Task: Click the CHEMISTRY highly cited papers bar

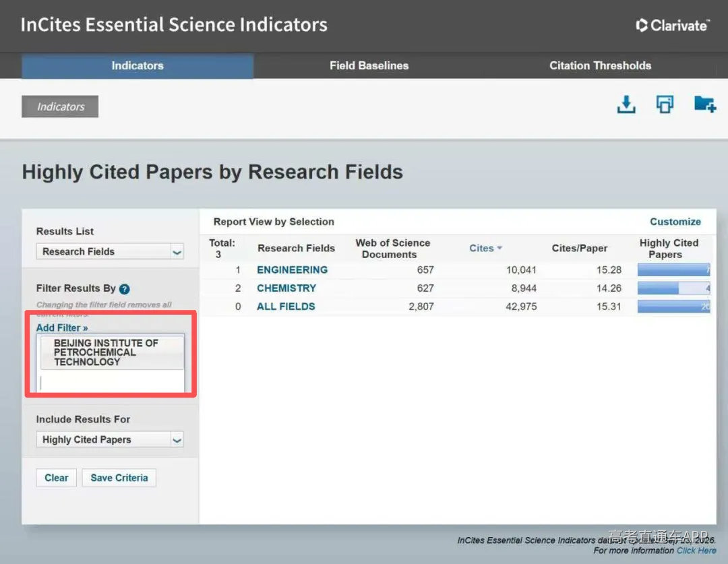Action: pyautogui.click(x=673, y=288)
